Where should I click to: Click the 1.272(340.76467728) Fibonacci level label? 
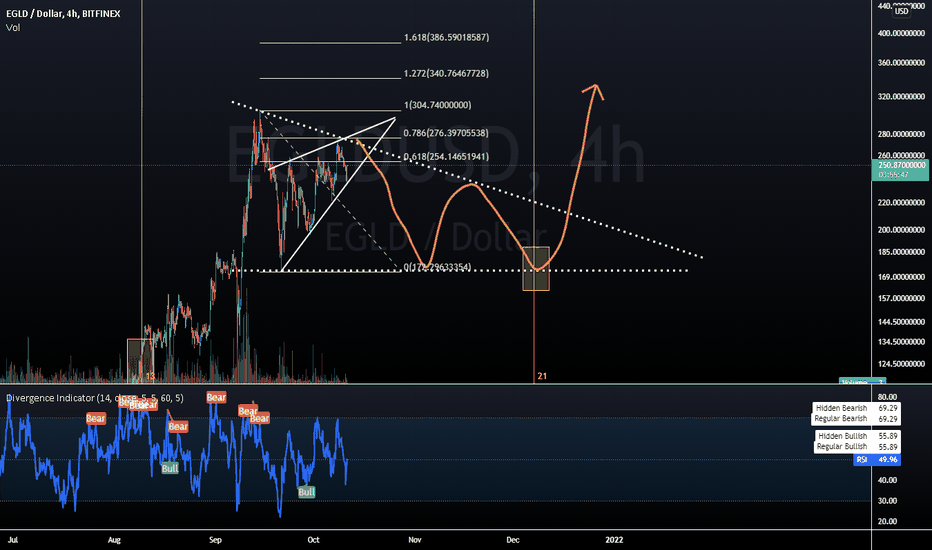click(x=446, y=74)
